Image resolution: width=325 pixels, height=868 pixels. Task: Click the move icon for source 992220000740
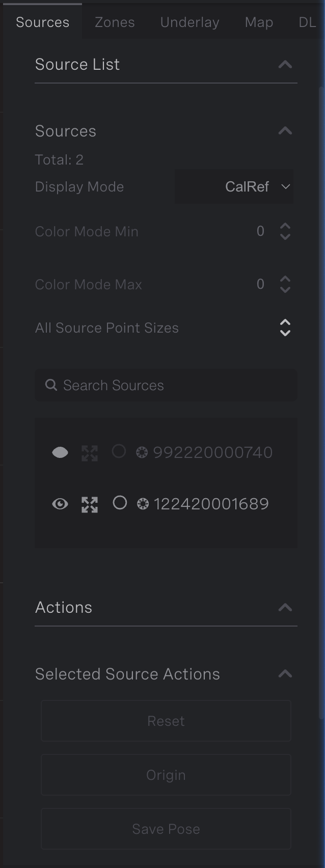pos(90,452)
